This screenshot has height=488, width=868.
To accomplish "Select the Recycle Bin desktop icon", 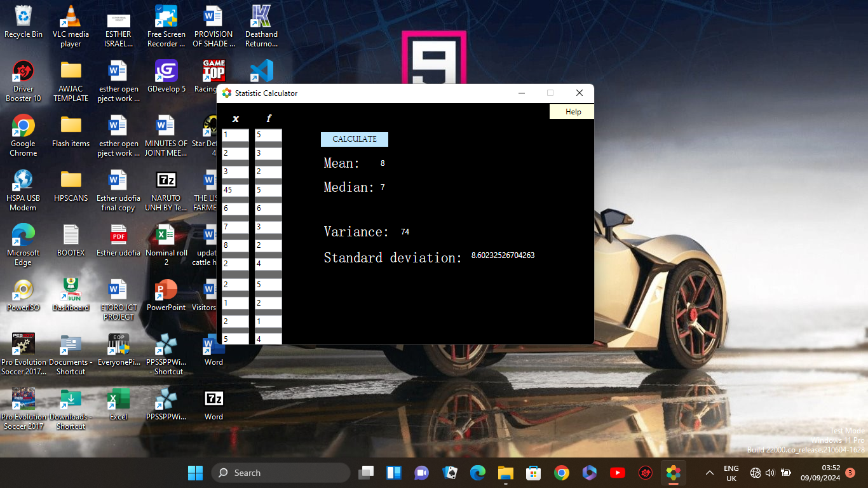I will (x=24, y=22).
